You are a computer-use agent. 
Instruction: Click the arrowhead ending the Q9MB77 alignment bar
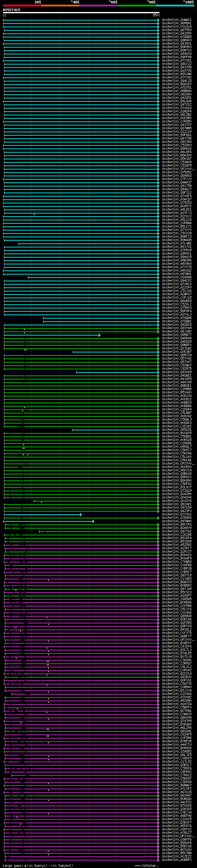pyautogui.click(x=100, y=335)
